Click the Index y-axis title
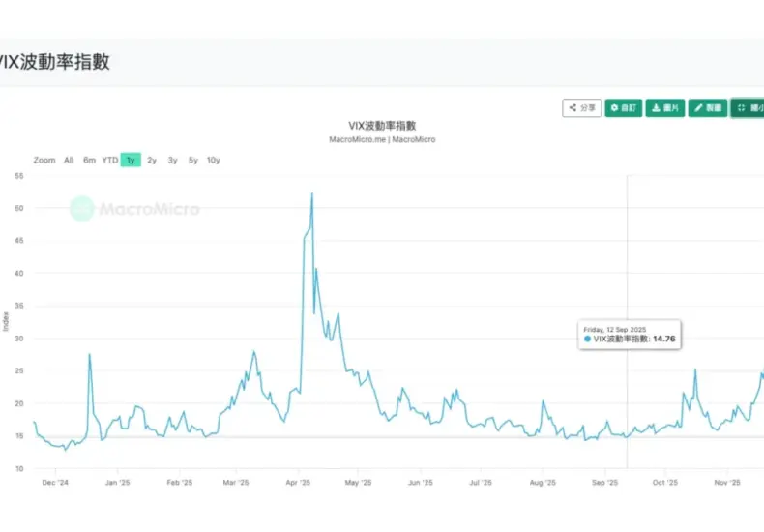 pos(6,321)
